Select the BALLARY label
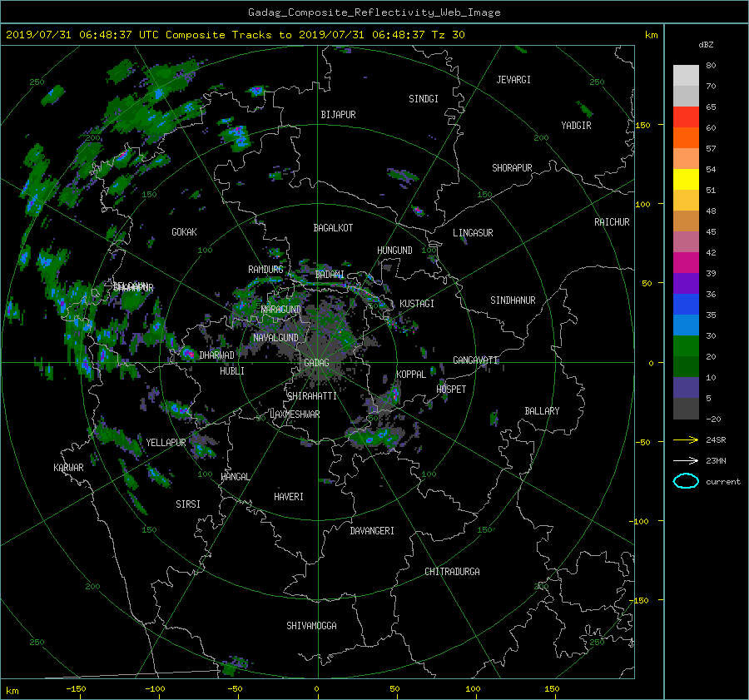The image size is (749, 700). (542, 411)
